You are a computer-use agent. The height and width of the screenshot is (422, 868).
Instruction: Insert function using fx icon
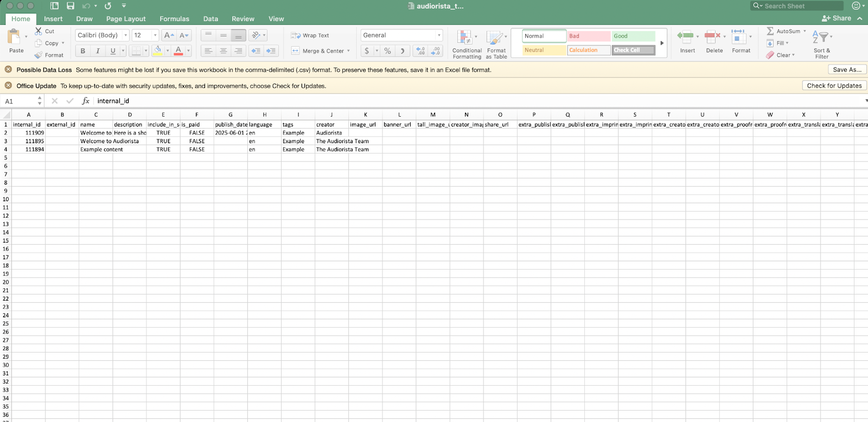(x=86, y=101)
